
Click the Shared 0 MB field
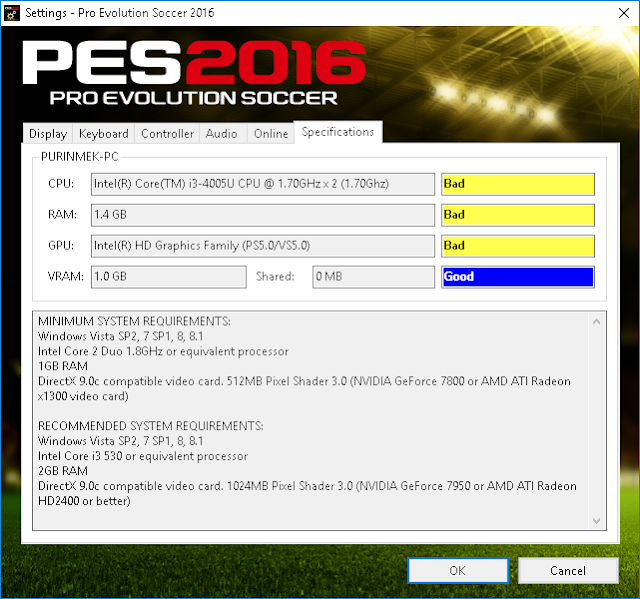(x=373, y=277)
